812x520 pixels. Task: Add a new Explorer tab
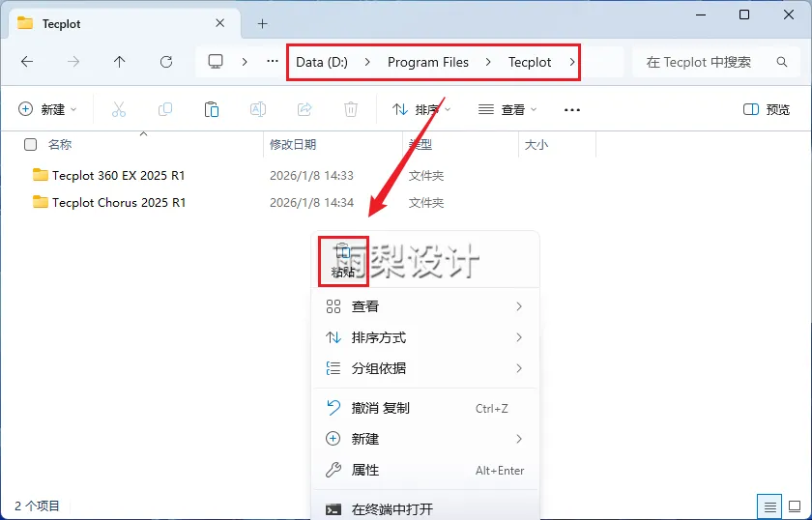pyautogui.click(x=263, y=24)
